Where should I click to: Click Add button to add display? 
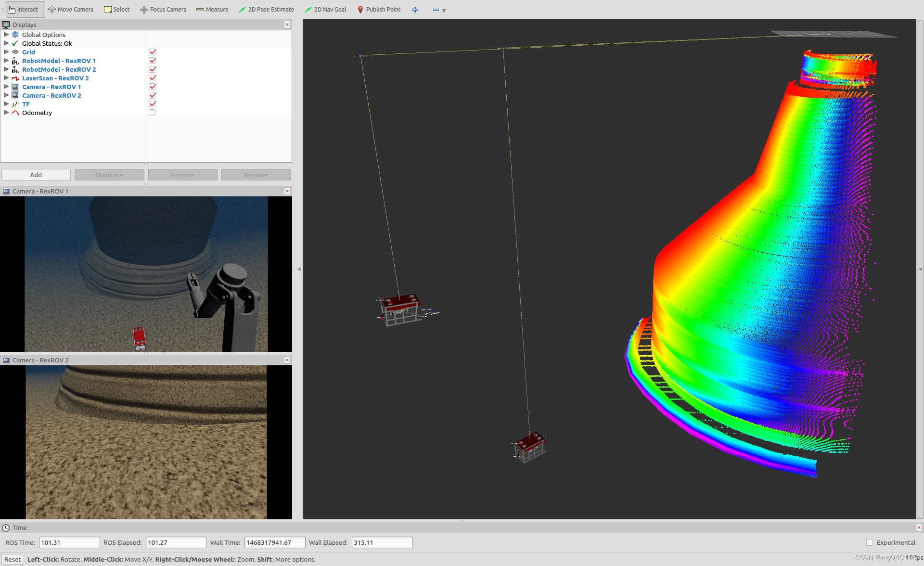coord(36,175)
